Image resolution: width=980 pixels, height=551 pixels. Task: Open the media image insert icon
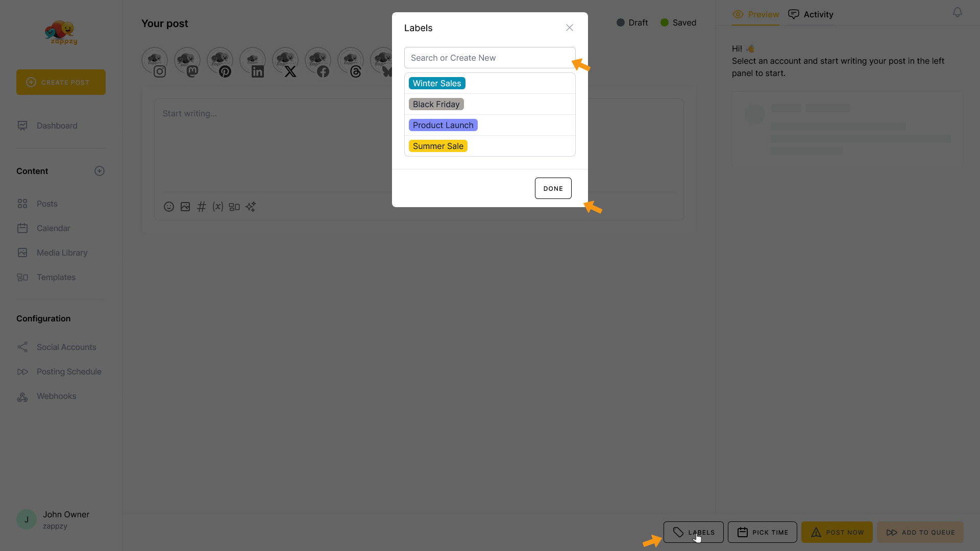(x=185, y=207)
